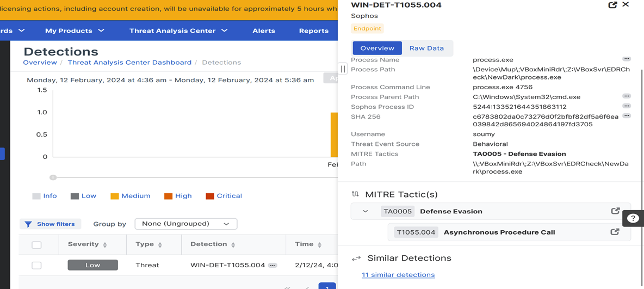Click the C:\Windows\System32\cmd.exe value
644x289 pixels.
point(526,97)
